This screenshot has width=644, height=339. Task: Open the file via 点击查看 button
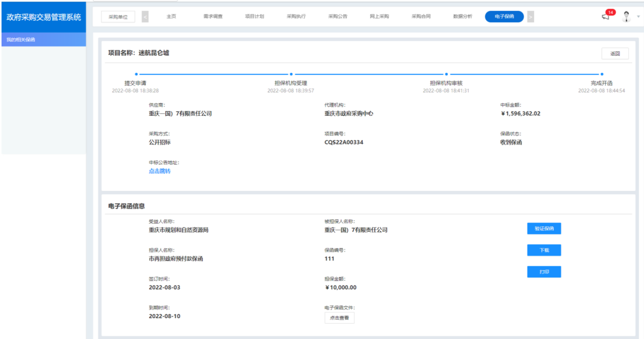point(339,317)
